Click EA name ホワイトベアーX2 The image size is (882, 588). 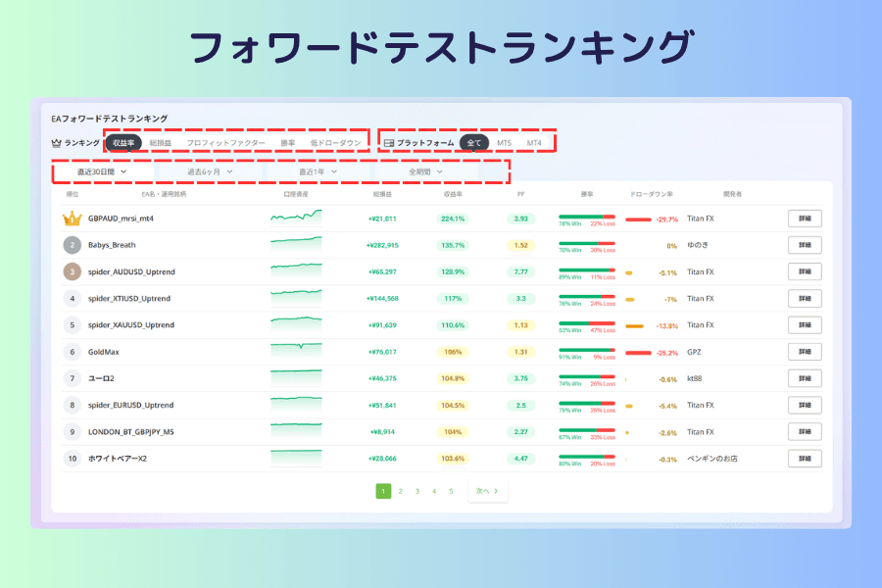pos(118,459)
